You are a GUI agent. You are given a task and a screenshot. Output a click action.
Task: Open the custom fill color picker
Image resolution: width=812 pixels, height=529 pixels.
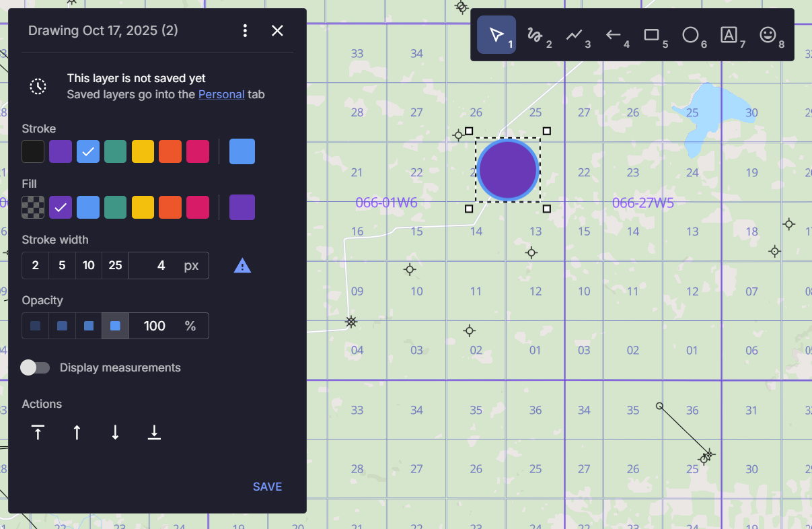242,207
